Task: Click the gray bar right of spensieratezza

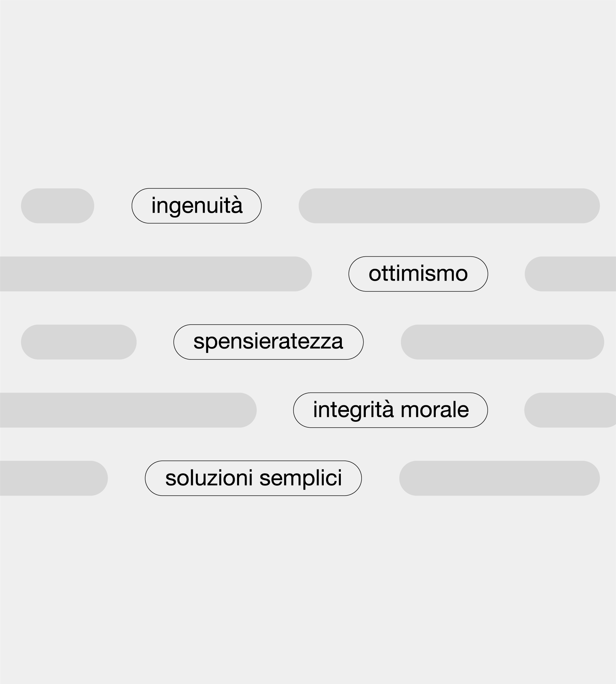Action: [502, 342]
